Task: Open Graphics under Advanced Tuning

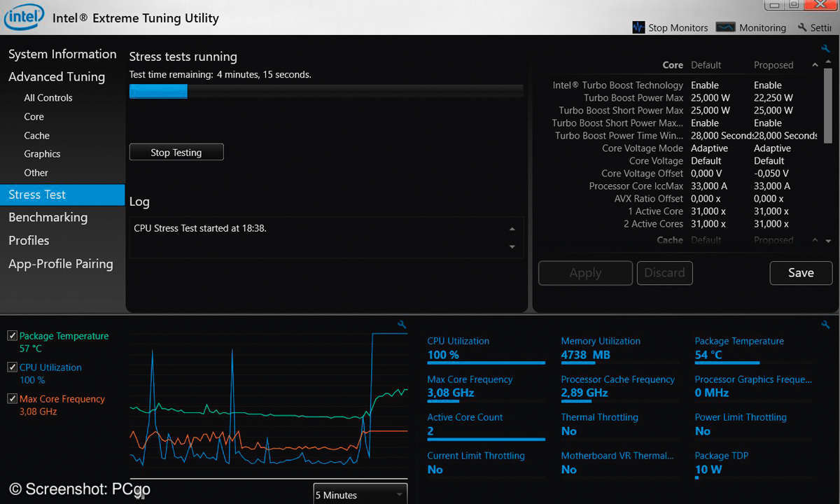Action: [x=42, y=154]
